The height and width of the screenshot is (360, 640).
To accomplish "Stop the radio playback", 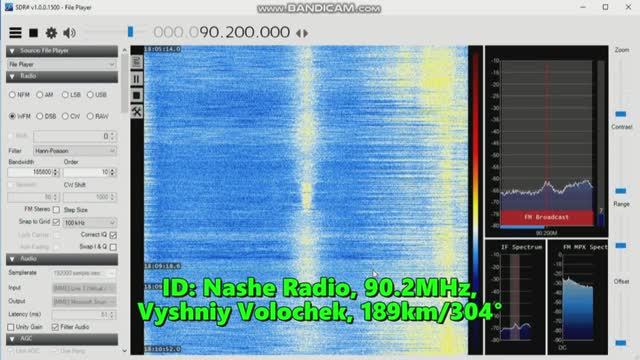I will point(33,33).
